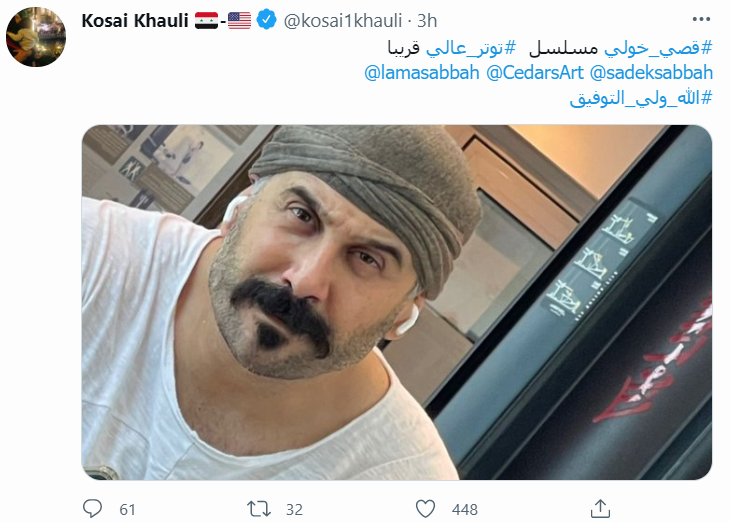Retweet this post using the arrows icon
The width and height of the screenshot is (730, 522).
click(x=259, y=508)
